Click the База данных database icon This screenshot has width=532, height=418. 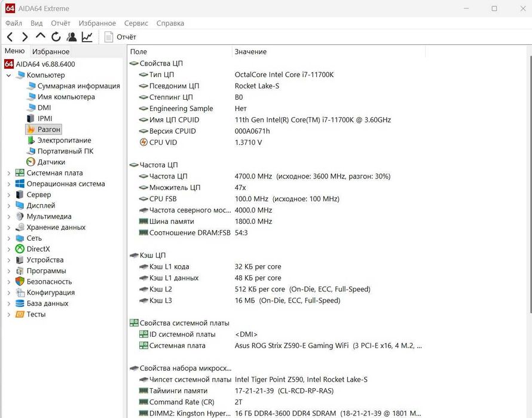(x=20, y=303)
